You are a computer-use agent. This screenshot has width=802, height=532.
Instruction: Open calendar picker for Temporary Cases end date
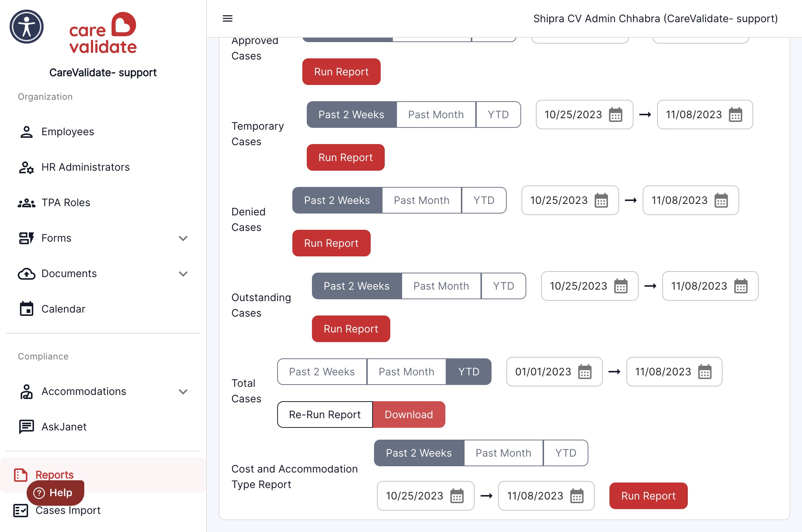tap(735, 115)
